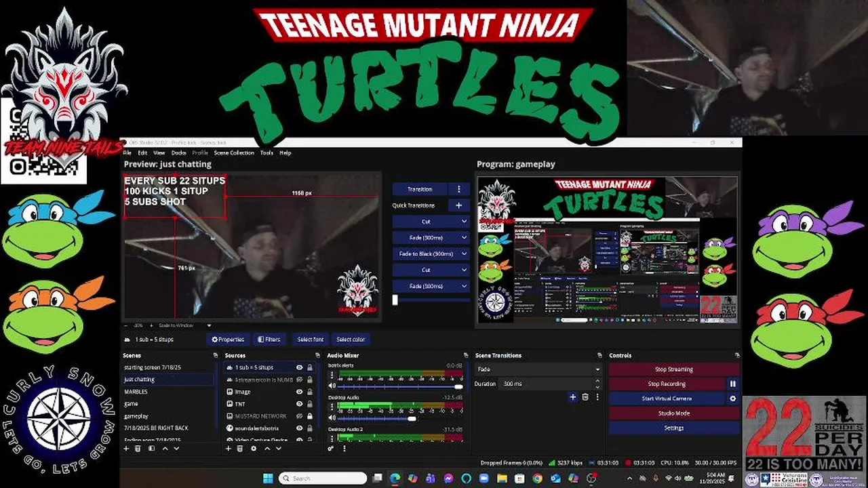Remove scene transition with the trash icon
This screenshot has height=488, width=868.
[585, 397]
